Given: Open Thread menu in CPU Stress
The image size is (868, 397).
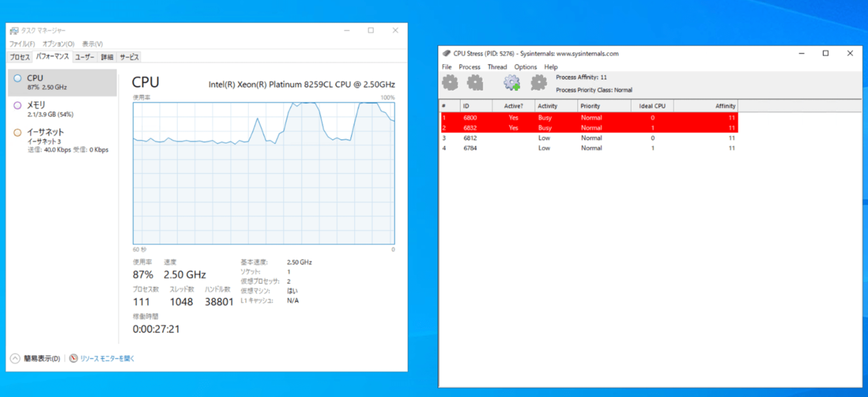Looking at the screenshot, I should (497, 67).
